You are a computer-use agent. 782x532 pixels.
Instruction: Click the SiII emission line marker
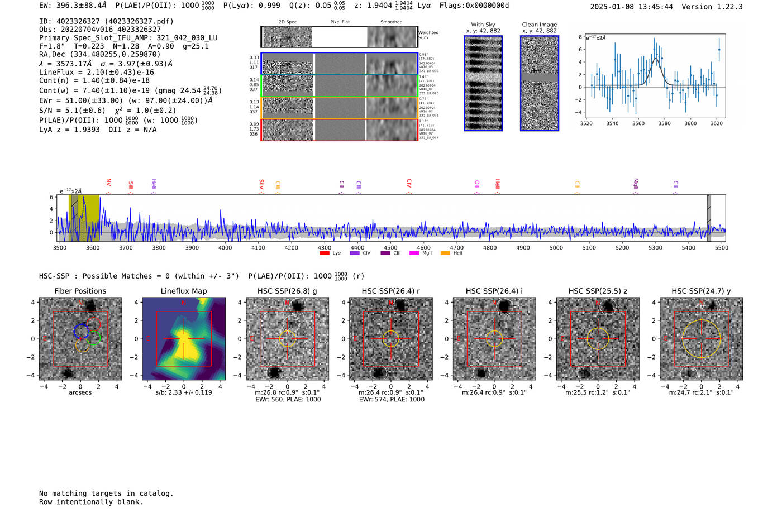(131, 186)
